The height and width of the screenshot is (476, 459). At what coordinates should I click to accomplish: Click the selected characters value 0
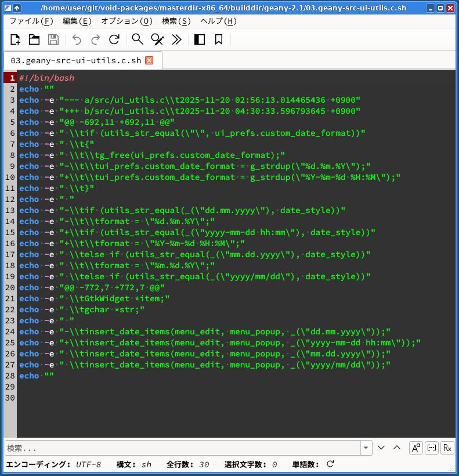pyautogui.click(x=274, y=464)
